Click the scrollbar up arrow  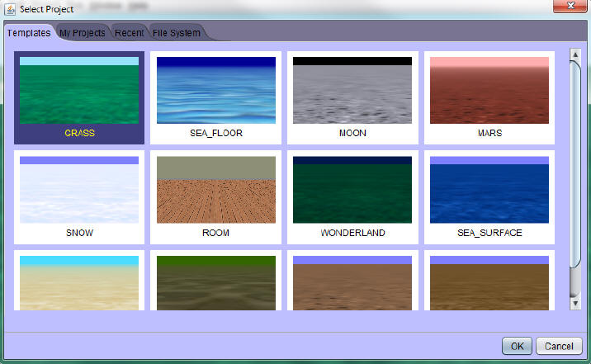tap(575, 54)
